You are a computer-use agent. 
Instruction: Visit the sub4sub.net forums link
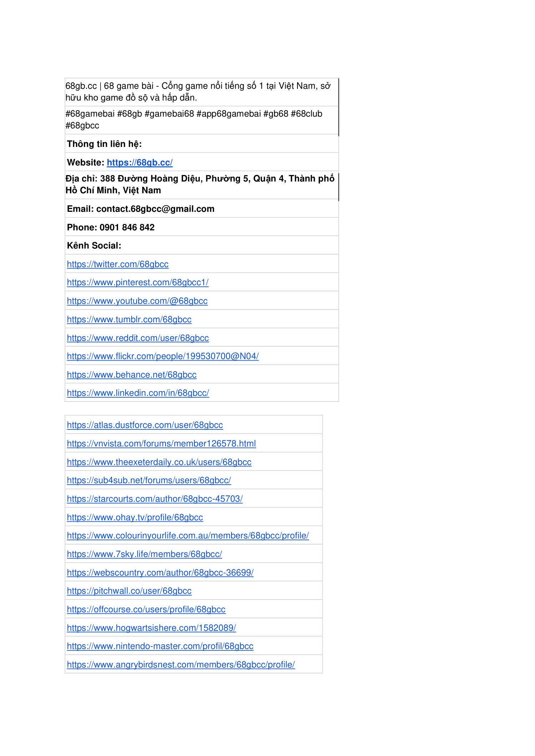(149, 480)
